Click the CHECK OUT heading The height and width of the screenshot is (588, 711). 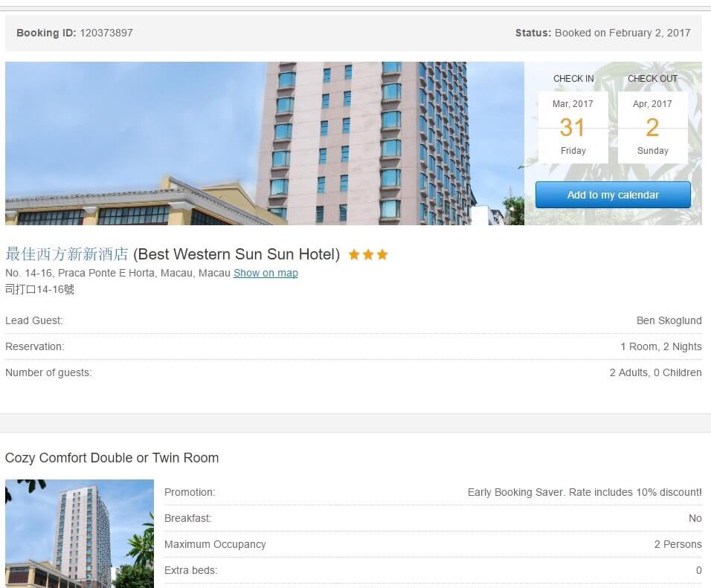(652, 79)
